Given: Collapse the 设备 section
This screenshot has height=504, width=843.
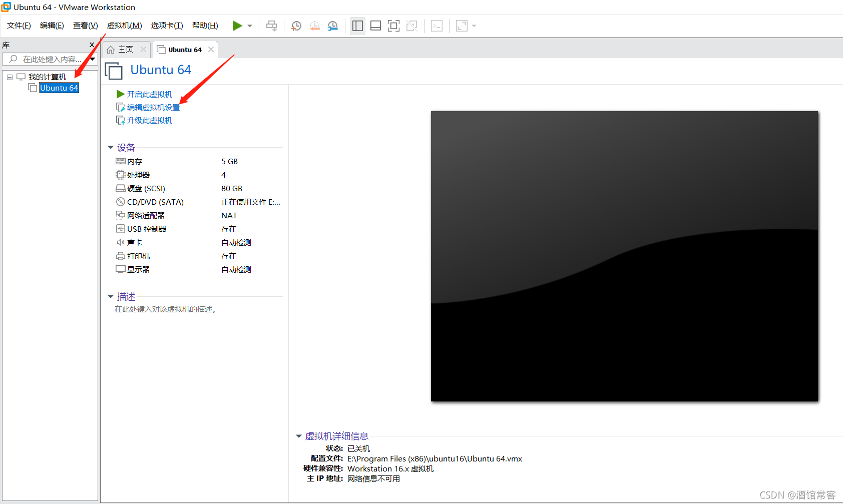Looking at the screenshot, I should 111,148.
